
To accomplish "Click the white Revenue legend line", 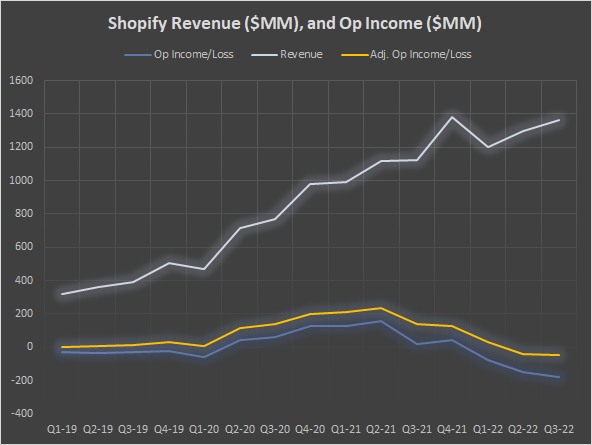I will pos(265,55).
